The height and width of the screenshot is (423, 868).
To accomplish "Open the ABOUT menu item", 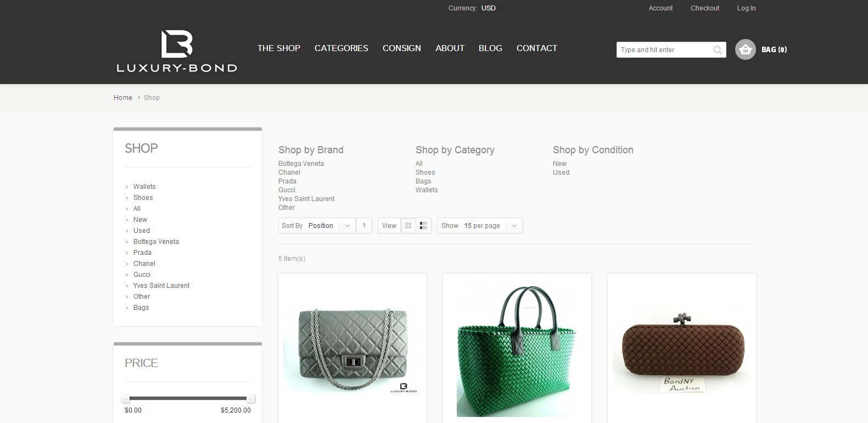I will point(450,48).
